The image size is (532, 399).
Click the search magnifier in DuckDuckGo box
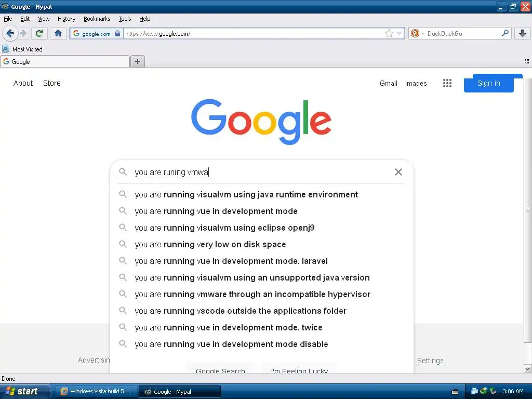pos(505,33)
